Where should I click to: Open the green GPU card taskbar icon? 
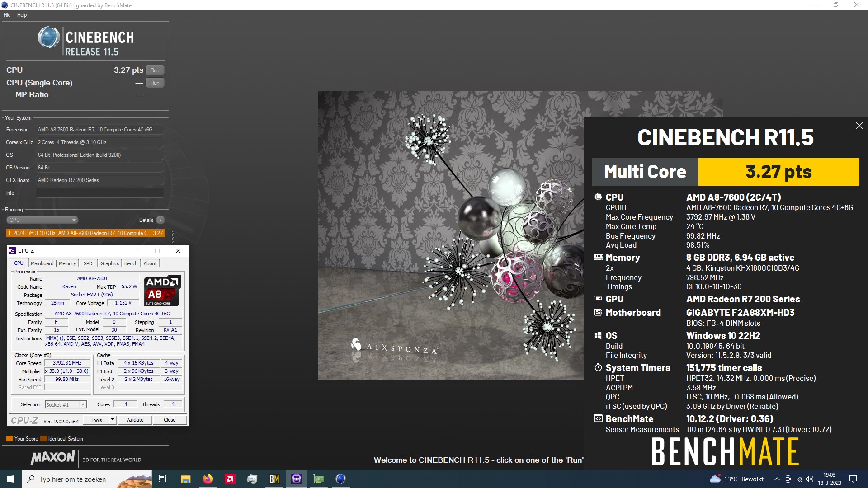point(319,479)
